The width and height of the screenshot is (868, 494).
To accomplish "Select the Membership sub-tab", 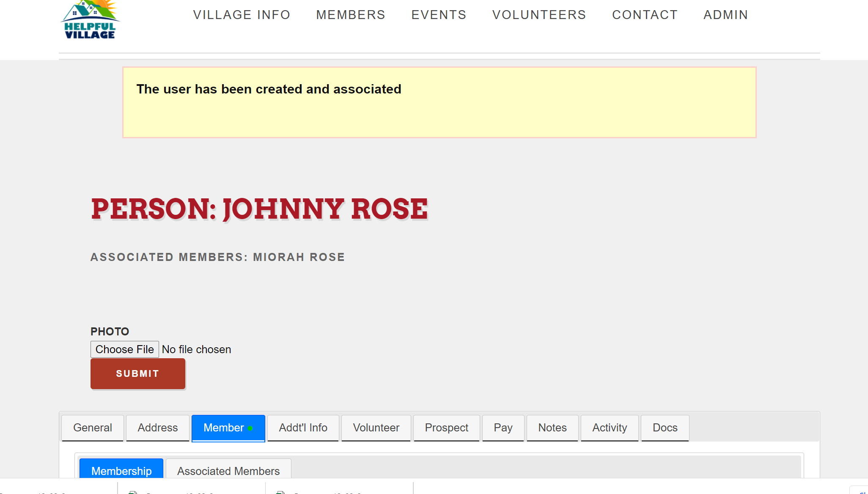I will [x=121, y=469].
